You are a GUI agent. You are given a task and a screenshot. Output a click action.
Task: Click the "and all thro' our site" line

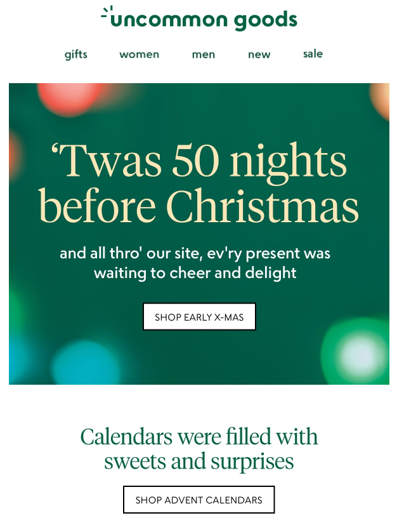click(195, 253)
